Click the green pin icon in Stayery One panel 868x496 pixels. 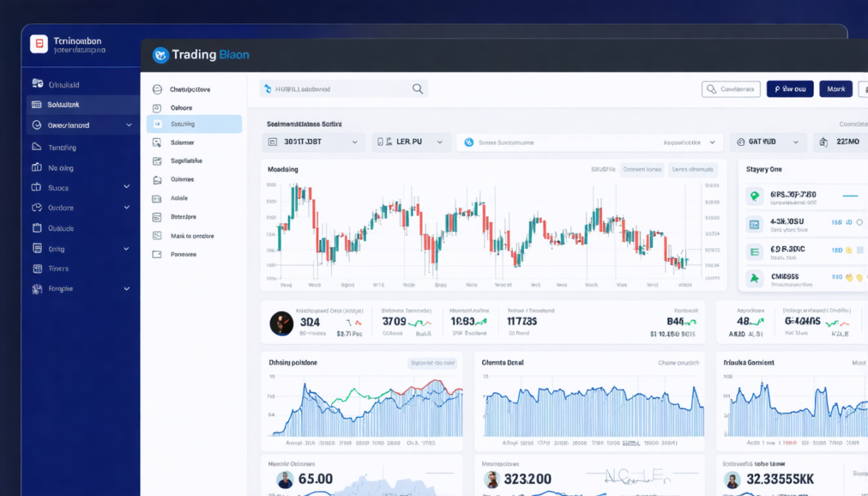coord(754,196)
